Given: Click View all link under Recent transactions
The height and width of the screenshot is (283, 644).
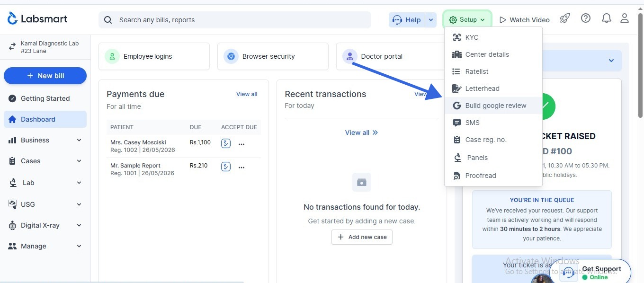Looking at the screenshot, I should coord(362,133).
